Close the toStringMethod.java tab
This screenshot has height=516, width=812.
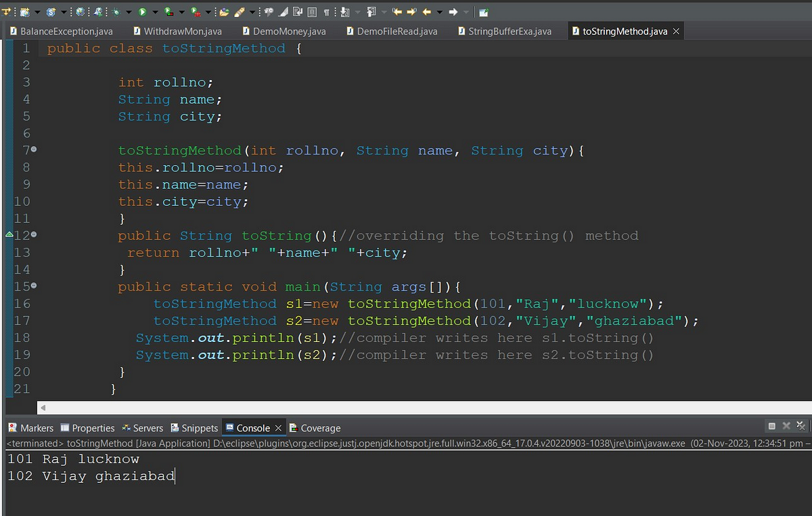tap(675, 31)
